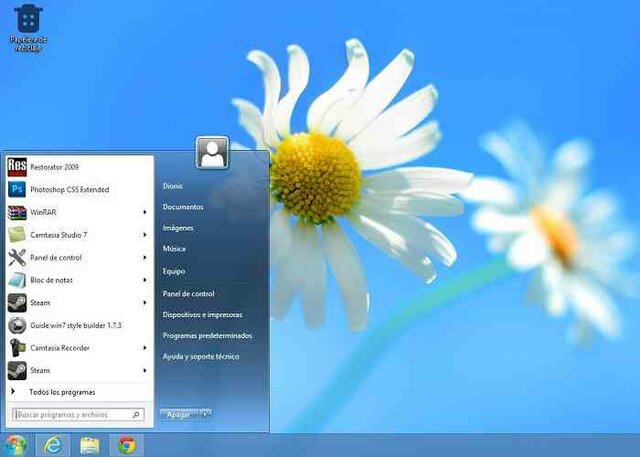640x457 pixels.
Task: Open Ayuda y soporte técnico
Action: click(x=201, y=357)
